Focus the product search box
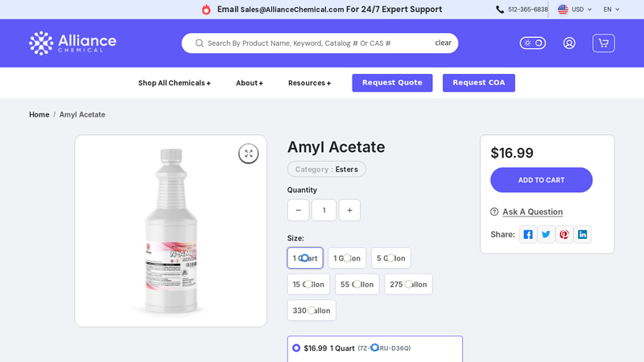Screen dimensions: 644x362 point(318,43)
